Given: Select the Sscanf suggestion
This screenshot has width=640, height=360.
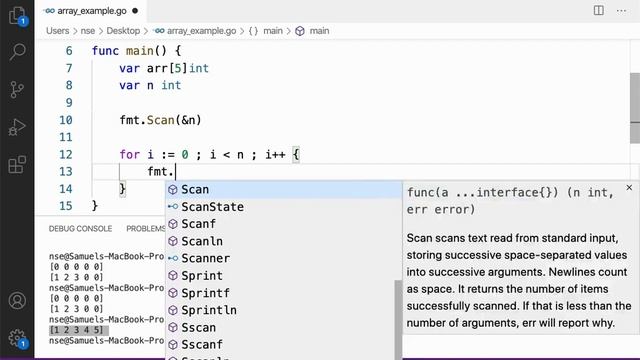Looking at the screenshot, I should tap(284, 344).
